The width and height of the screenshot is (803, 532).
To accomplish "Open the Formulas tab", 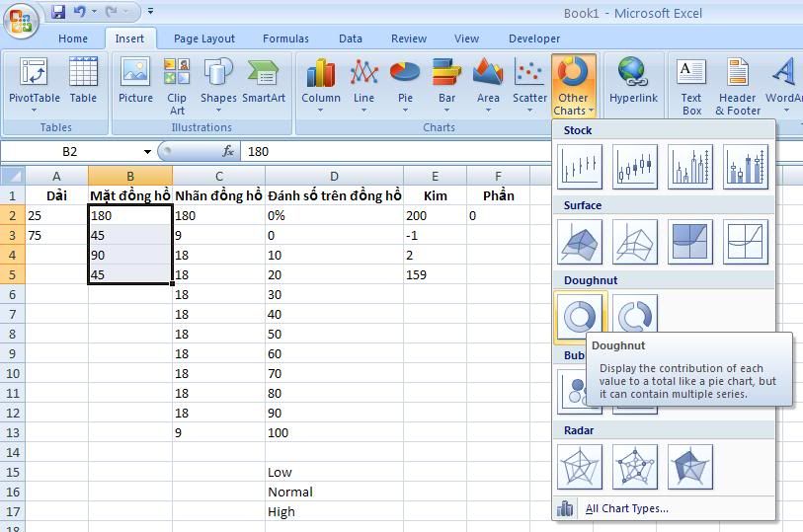I will click(285, 38).
